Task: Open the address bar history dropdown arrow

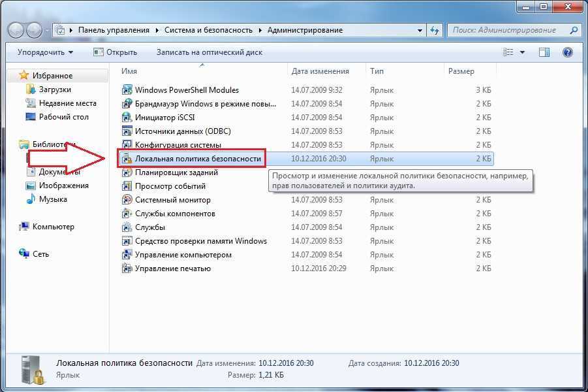Action: [x=420, y=31]
